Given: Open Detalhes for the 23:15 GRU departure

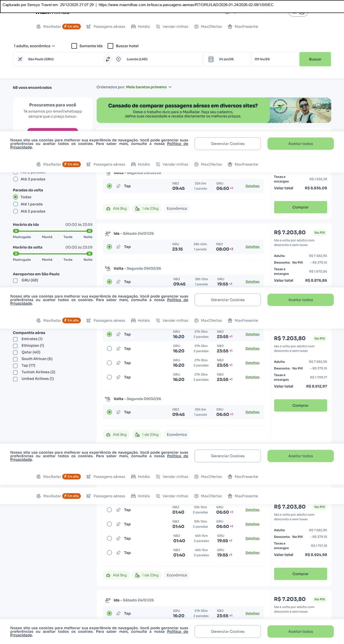Looking at the screenshot, I should (x=252, y=247).
